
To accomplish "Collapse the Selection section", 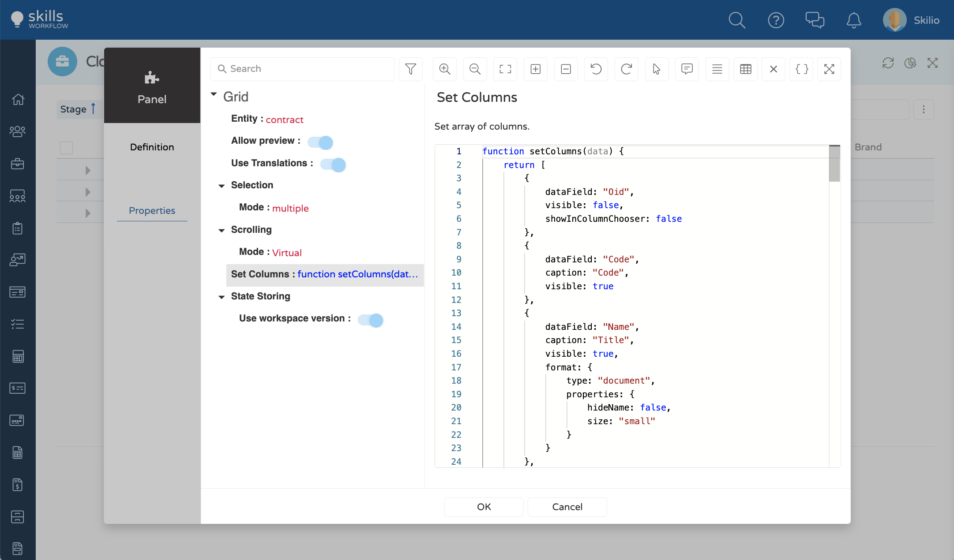I will [x=222, y=186].
